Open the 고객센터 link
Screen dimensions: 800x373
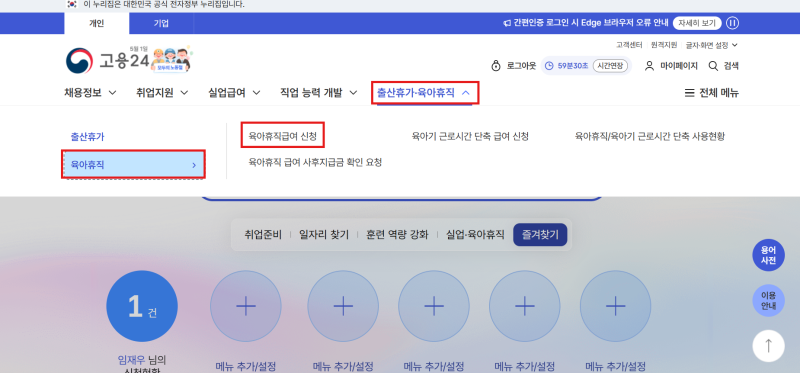click(629, 45)
